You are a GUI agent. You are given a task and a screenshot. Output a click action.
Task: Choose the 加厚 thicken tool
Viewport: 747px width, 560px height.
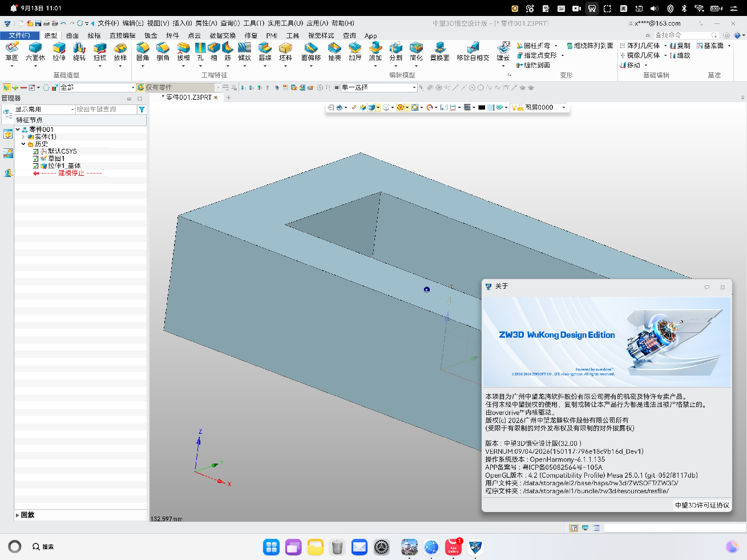click(x=355, y=51)
